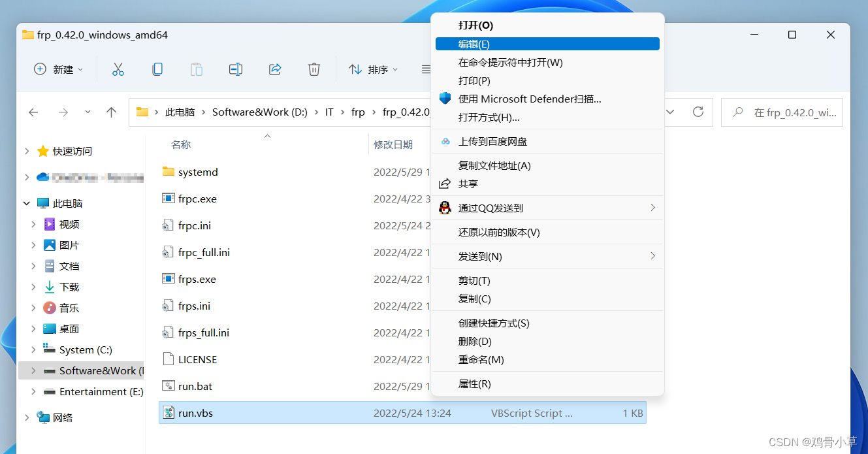Choose 打印(P) in context menu
The height and width of the screenshot is (454, 868).
tap(547, 80)
